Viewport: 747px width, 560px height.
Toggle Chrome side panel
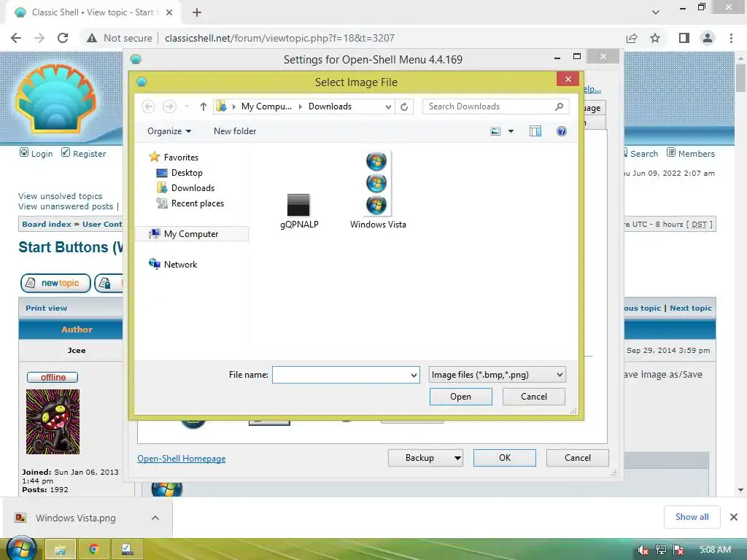click(684, 38)
